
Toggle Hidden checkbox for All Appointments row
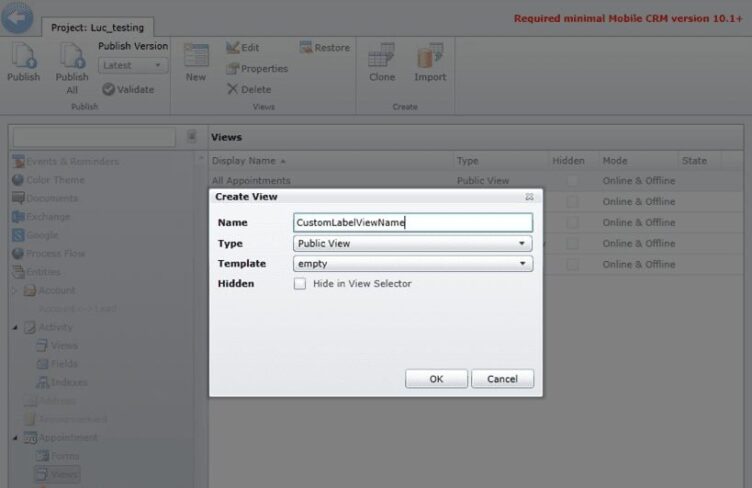click(x=572, y=181)
